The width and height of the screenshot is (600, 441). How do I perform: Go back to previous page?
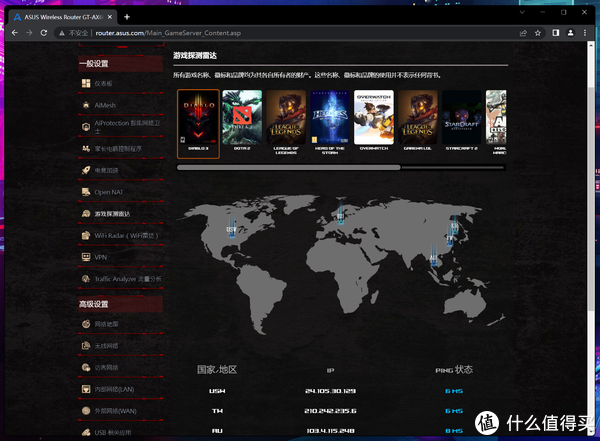[15, 33]
